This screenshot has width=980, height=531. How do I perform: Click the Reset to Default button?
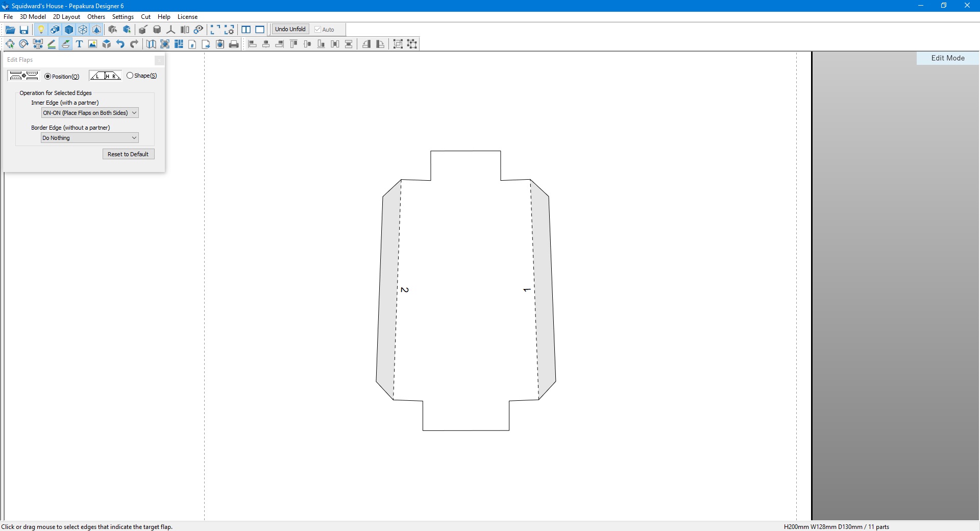click(x=128, y=154)
